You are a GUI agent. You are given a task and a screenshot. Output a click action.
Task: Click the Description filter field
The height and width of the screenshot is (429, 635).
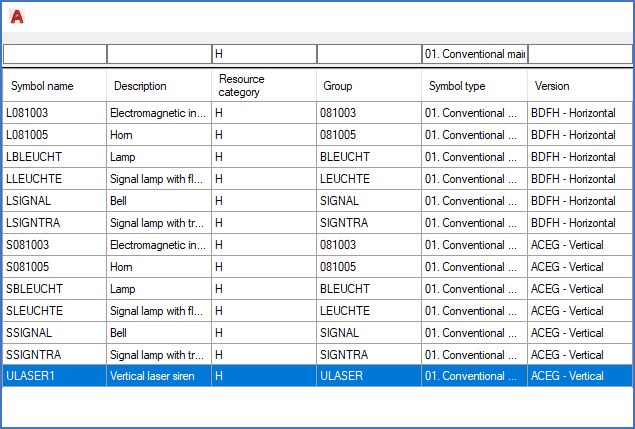[x=159, y=54]
